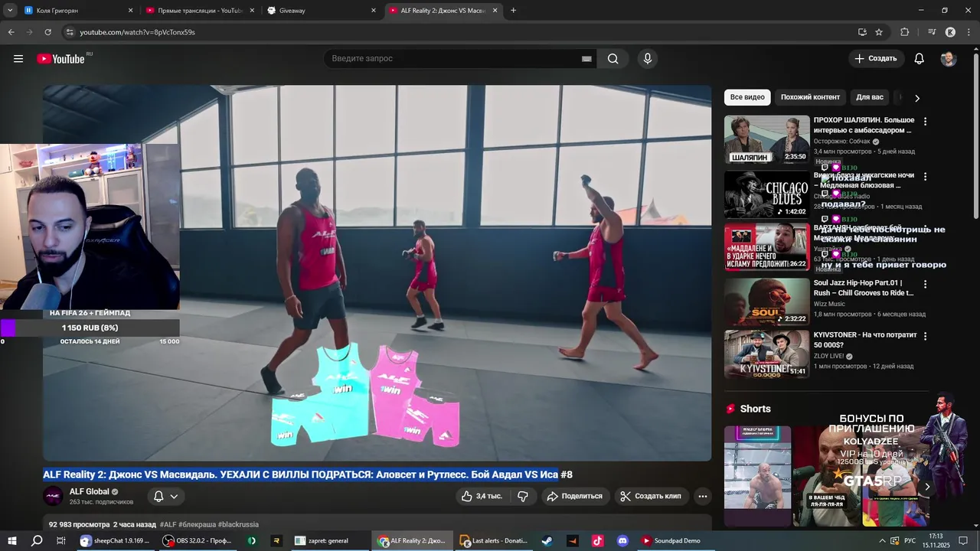Show hidden system tray icons
This screenshot has width=980, height=551.
[882, 540]
